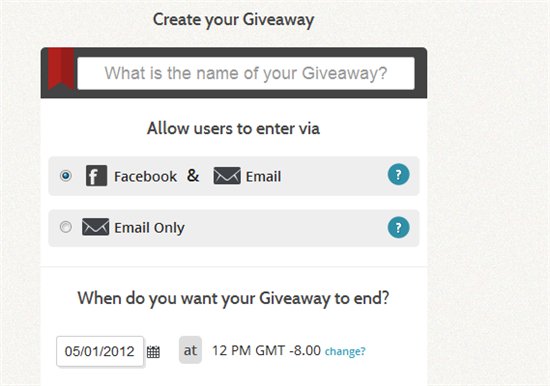
Task: Focus the Giveaway name input field
Action: (246, 73)
